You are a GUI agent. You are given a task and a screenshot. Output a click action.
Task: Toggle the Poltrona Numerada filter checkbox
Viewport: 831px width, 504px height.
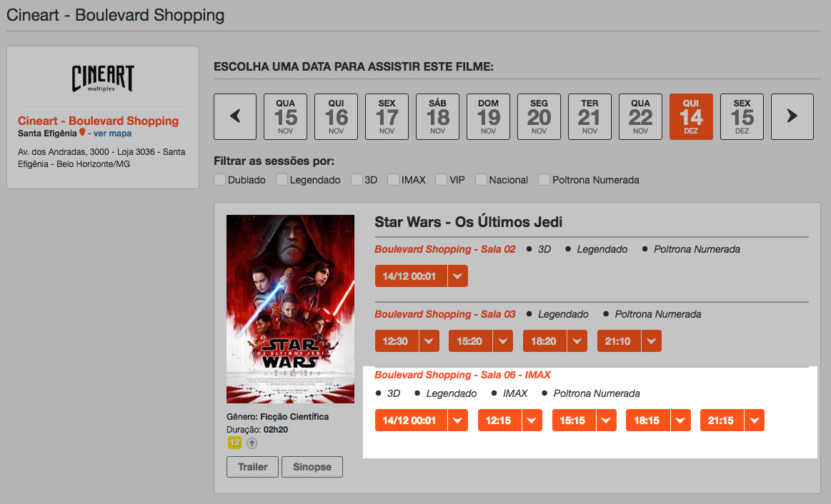(x=544, y=179)
